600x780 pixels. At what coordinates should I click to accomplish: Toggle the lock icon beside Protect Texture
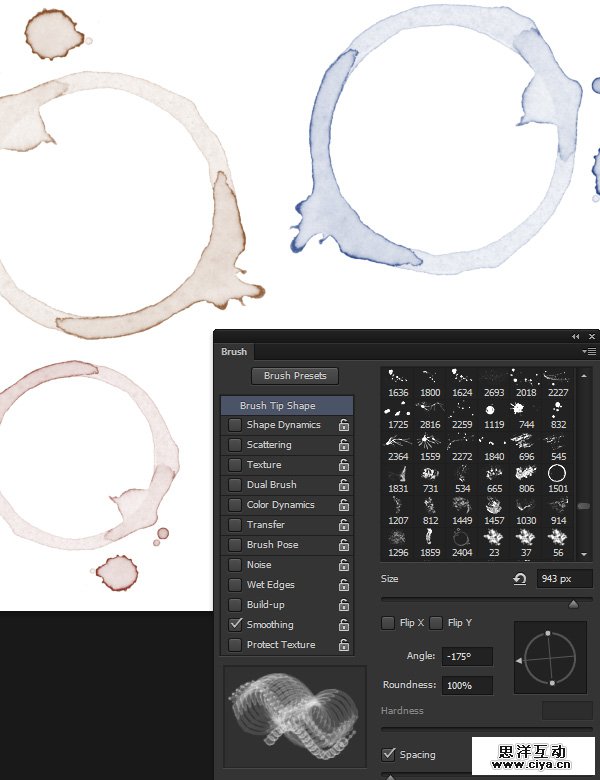pyautogui.click(x=343, y=645)
